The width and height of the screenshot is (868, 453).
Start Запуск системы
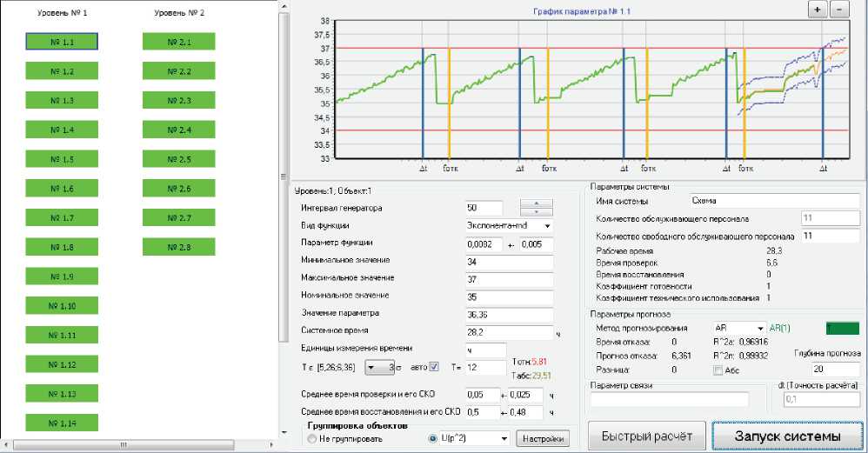point(787,436)
